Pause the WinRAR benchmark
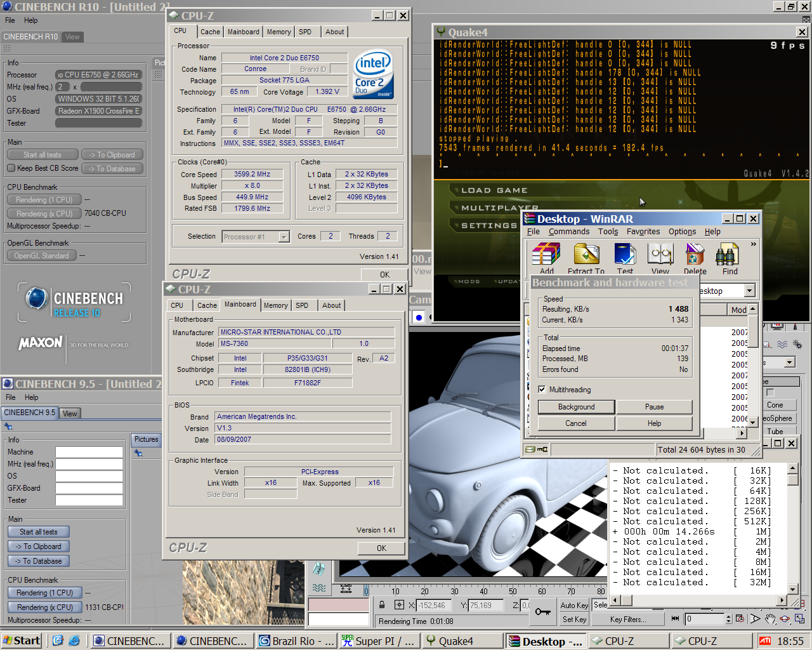 pos(654,407)
